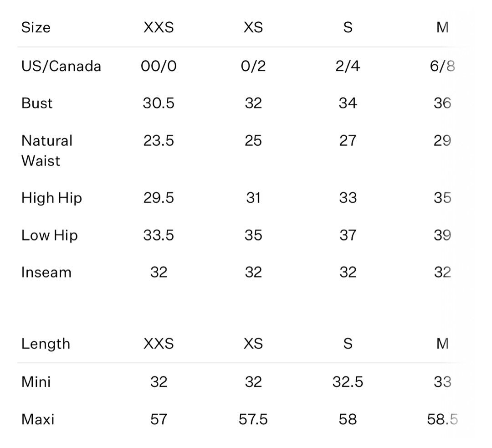The width and height of the screenshot is (492, 448).
Task: Select the 57.5 Maxi length value
Action: [253, 419]
